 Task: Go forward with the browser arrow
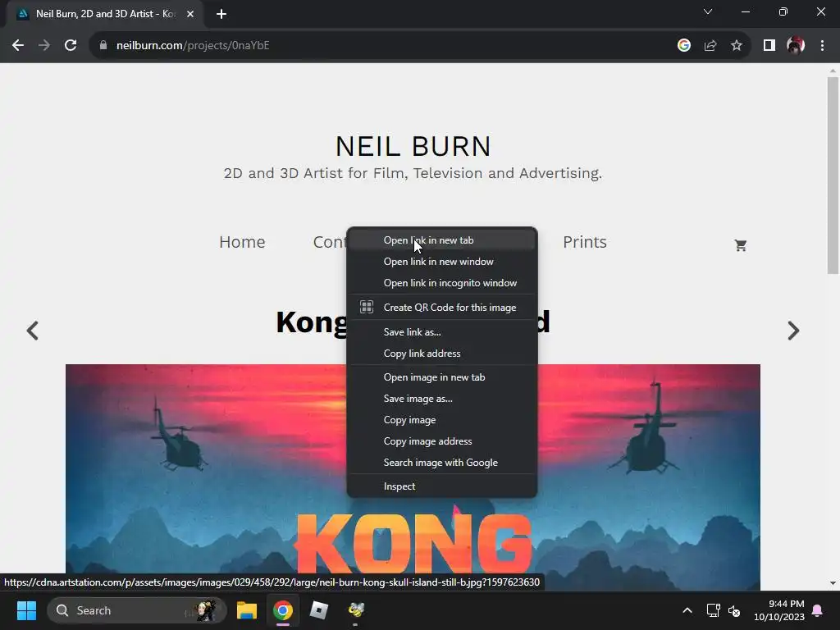(44, 46)
